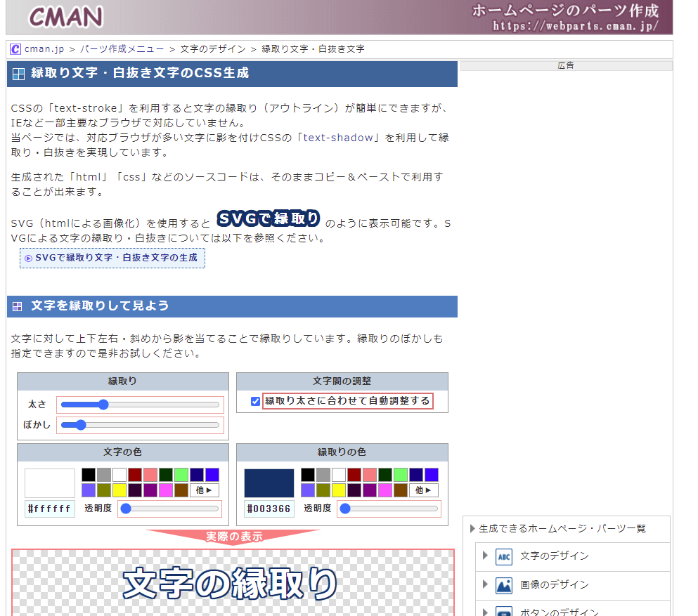Pick yellow in the 縁取りの色 palette
698x616 pixels.
tap(339, 490)
